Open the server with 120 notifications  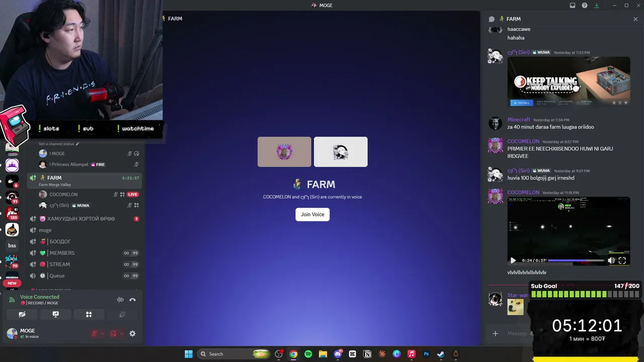12,213
